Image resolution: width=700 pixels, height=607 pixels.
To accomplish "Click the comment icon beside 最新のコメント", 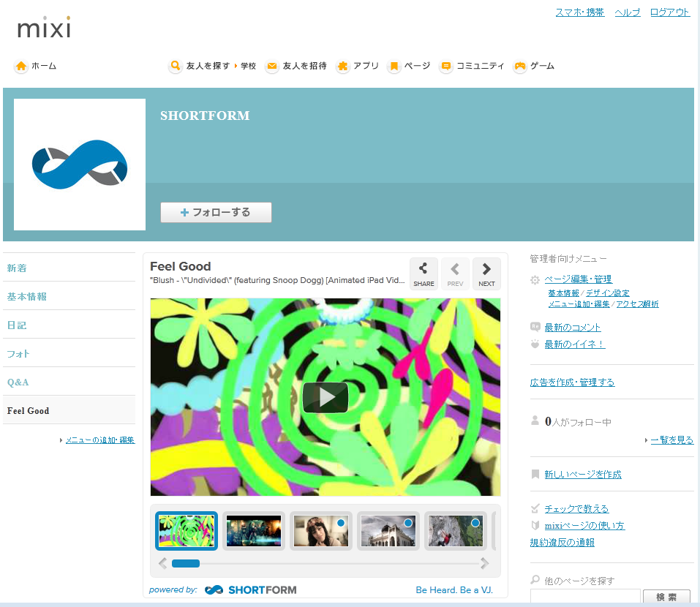I will pos(535,327).
